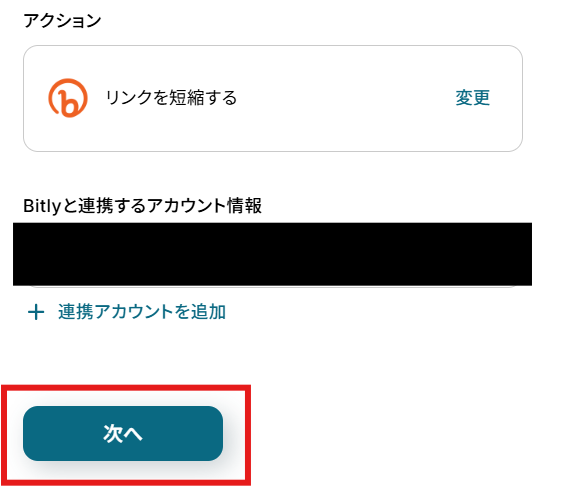Click the word 短縮 in the action name

tap(187, 98)
